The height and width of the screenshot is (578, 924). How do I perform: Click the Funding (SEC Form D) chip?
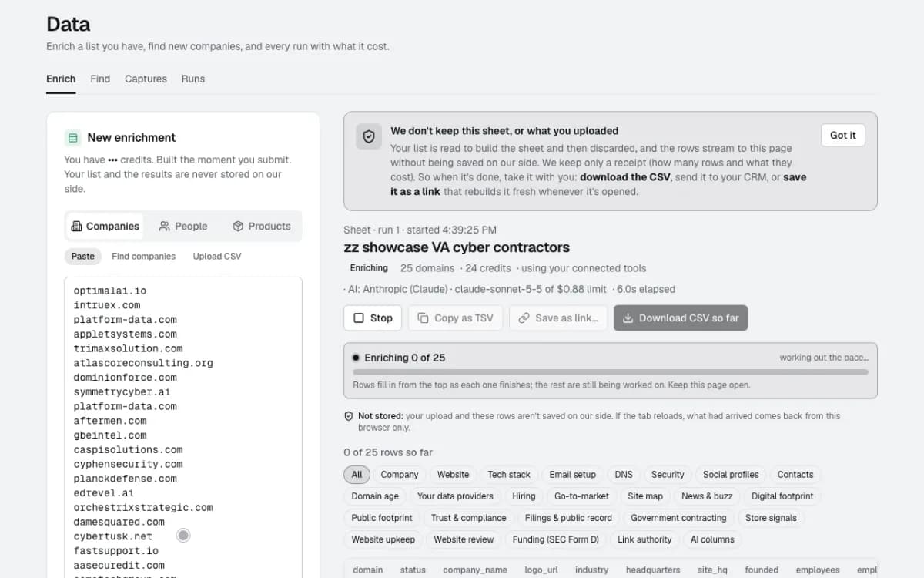(x=556, y=539)
